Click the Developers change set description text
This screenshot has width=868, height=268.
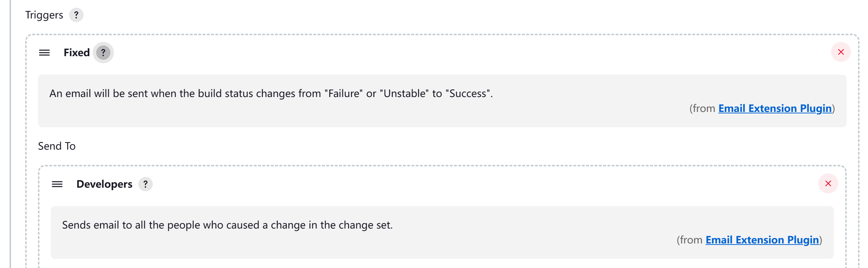tap(227, 225)
